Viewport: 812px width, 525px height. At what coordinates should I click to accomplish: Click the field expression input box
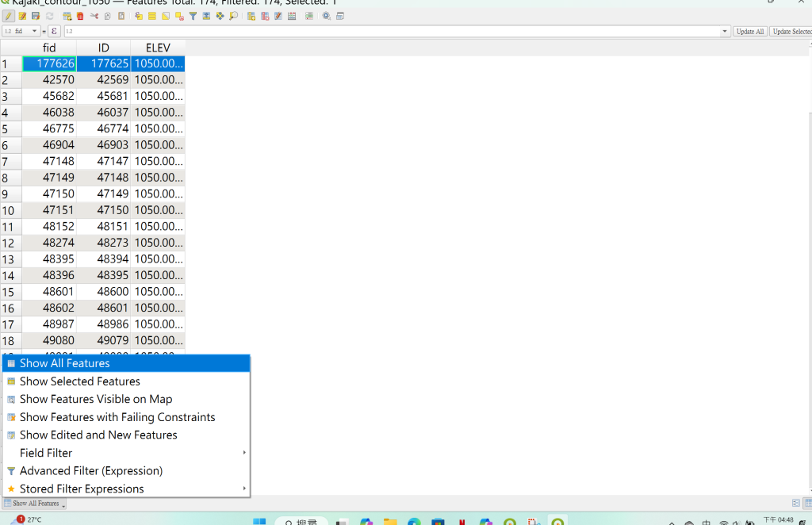coord(392,31)
